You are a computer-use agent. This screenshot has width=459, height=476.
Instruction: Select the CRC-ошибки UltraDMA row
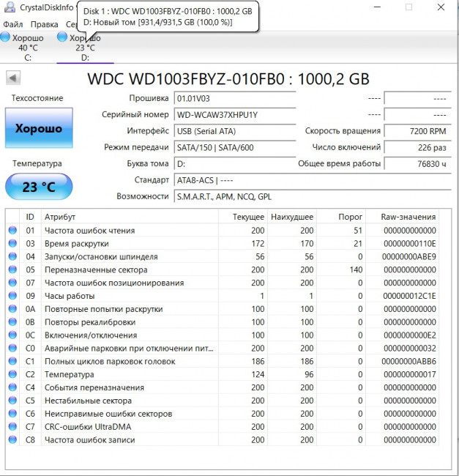click(222, 426)
